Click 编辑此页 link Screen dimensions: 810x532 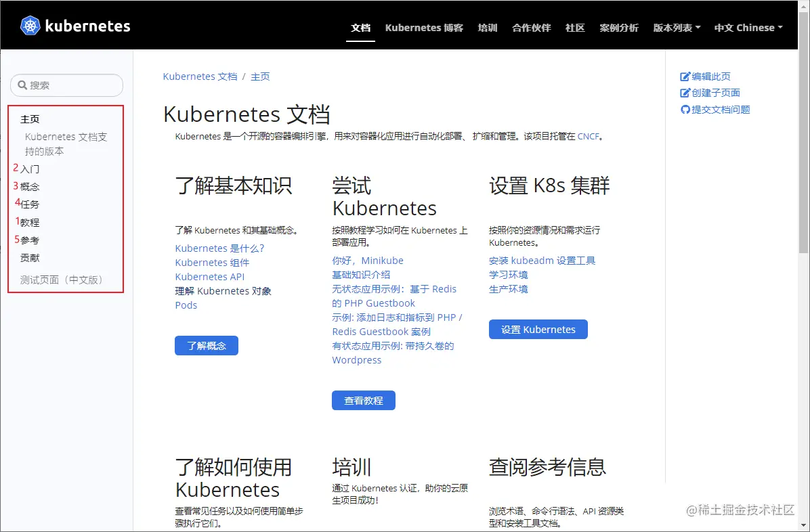[711, 76]
